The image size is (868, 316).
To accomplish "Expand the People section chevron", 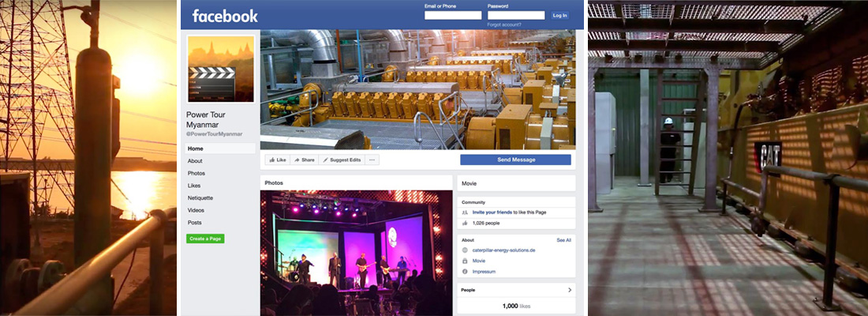I will [570, 290].
